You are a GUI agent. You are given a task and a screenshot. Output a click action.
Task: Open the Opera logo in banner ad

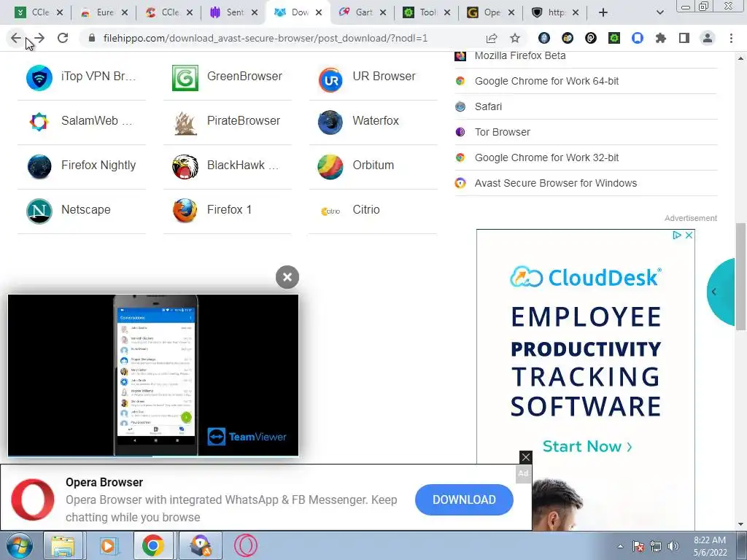click(x=33, y=499)
